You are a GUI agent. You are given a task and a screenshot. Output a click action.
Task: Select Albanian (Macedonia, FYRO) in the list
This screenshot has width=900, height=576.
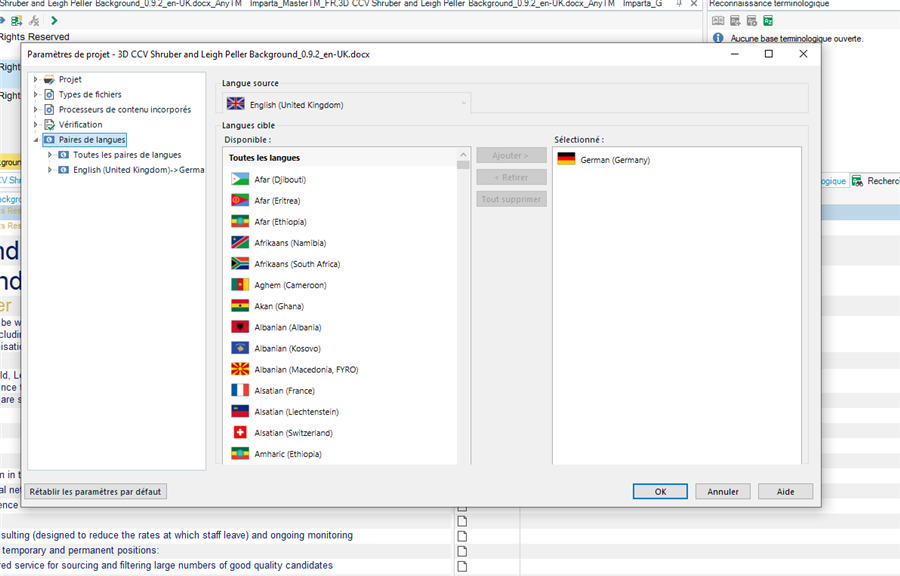pos(307,369)
